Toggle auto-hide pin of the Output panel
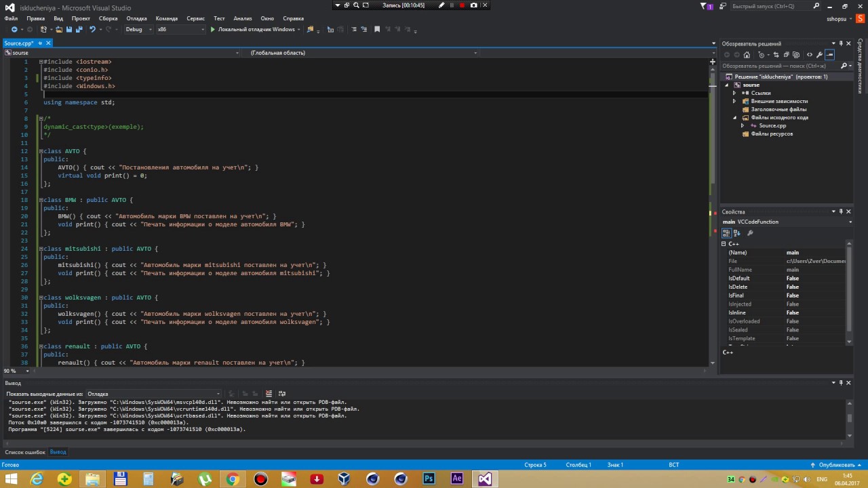This screenshot has height=488, width=868. pyautogui.click(x=841, y=383)
